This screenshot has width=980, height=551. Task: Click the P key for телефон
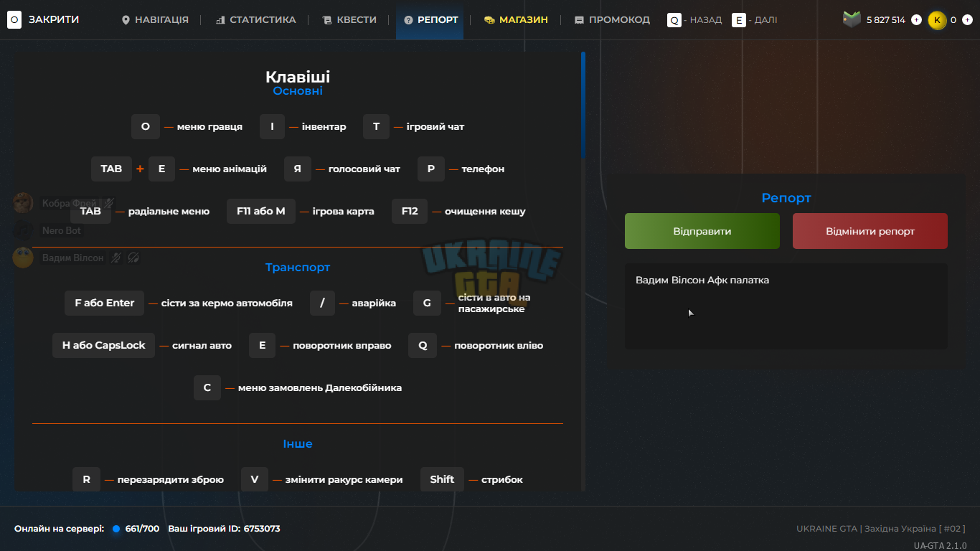point(431,169)
